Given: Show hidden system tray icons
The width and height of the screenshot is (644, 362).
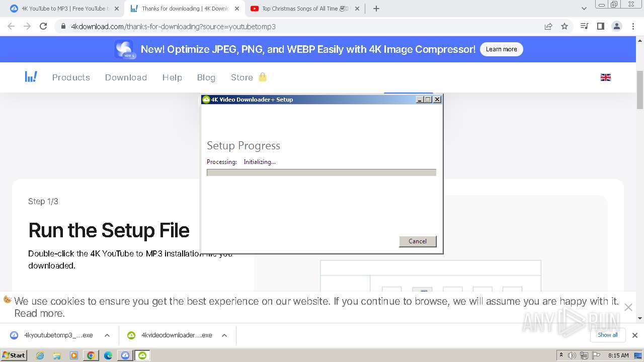Looking at the screenshot, I should pyautogui.click(x=561, y=355).
